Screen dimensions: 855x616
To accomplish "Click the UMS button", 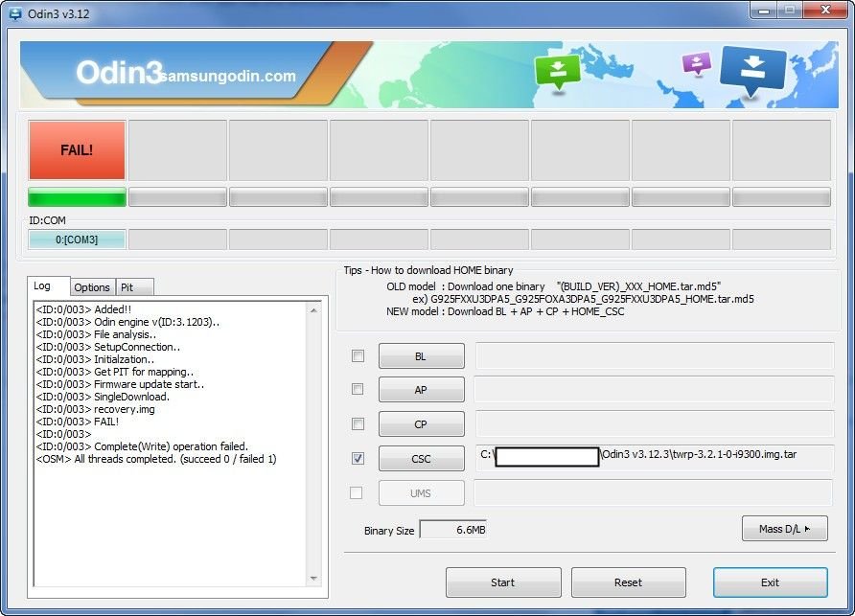I will pyautogui.click(x=422, y=492).
